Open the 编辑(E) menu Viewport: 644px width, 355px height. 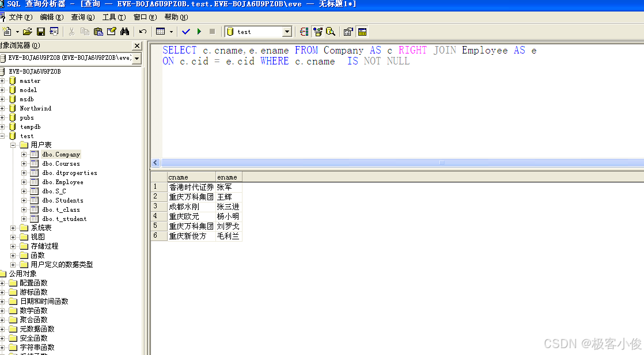(52, 17)
